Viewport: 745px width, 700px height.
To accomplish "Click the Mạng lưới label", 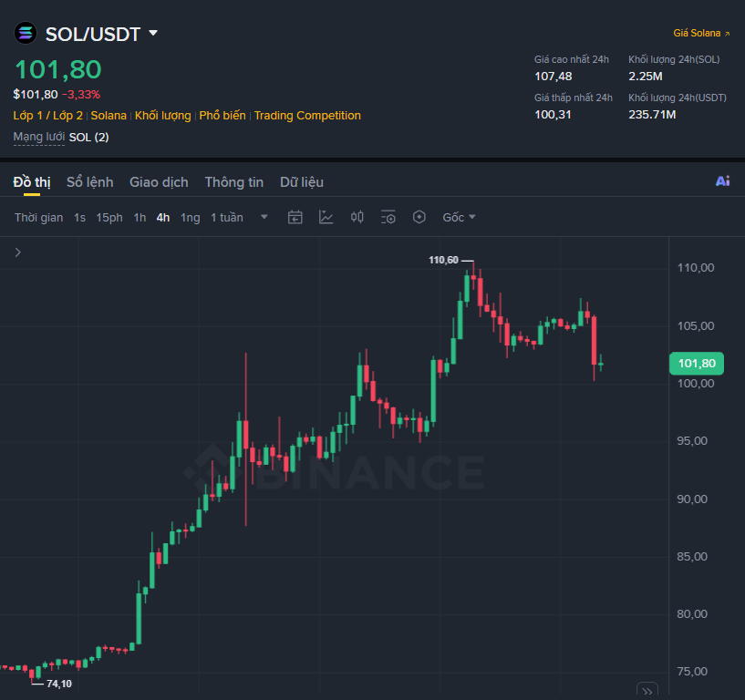I will pyautogui.click(x=39, y=137).
